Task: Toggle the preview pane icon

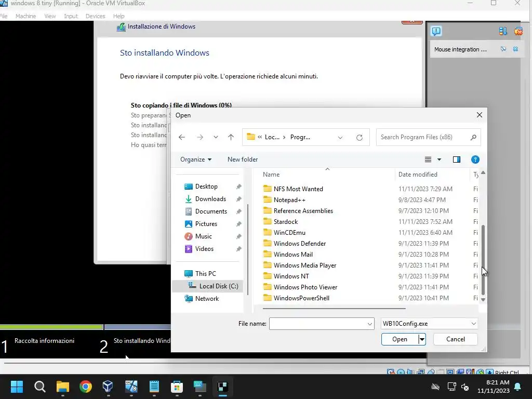Action: 457,159
